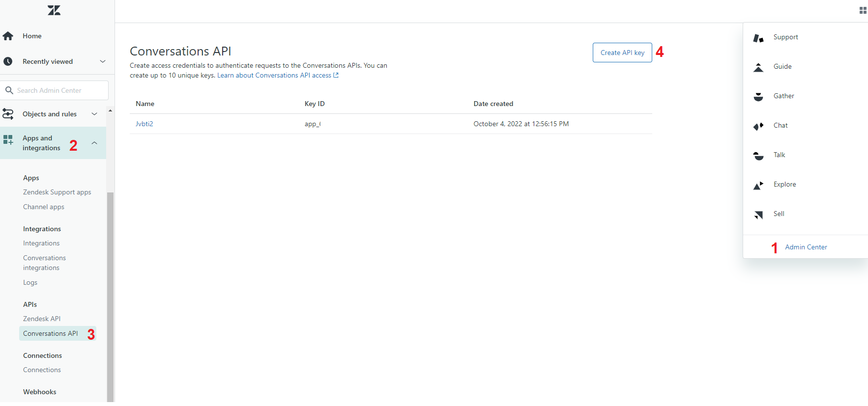
Task: Click the Chat product icon
Action: coord(758,126)
